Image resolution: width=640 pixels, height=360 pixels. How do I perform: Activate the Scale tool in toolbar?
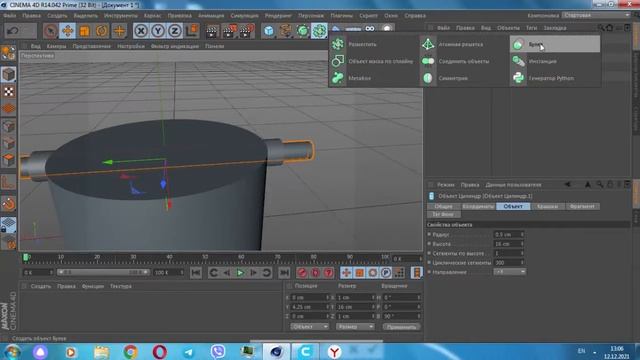(x=84, y=31)
